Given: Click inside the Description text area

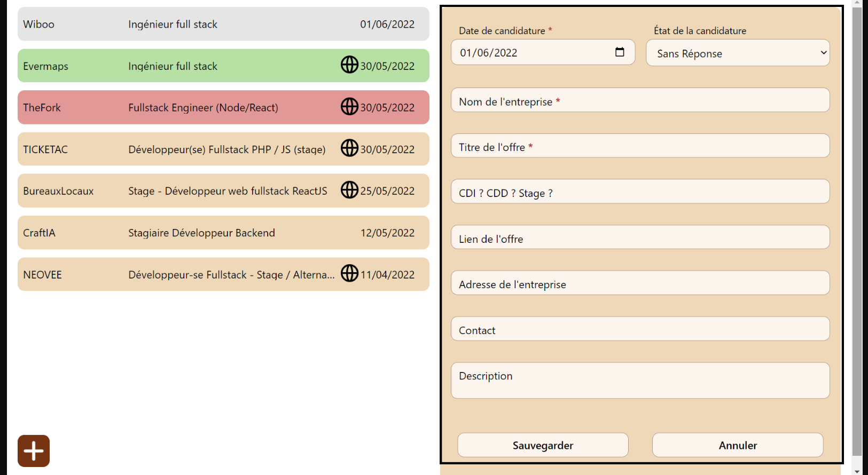Looking at the screenshot, I should (x=640, y=381).
